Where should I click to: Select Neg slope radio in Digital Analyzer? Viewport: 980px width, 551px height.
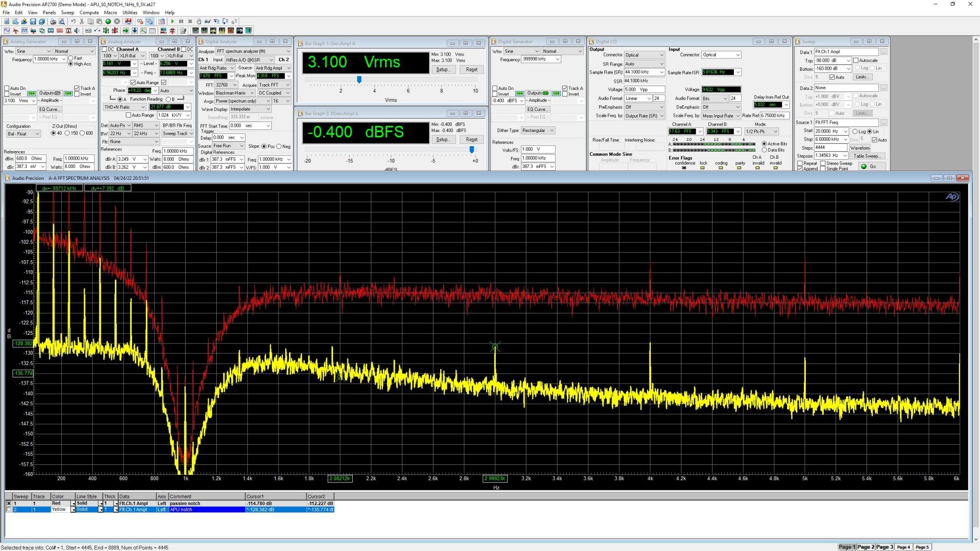pyautogui.click(x=279, y=146)
